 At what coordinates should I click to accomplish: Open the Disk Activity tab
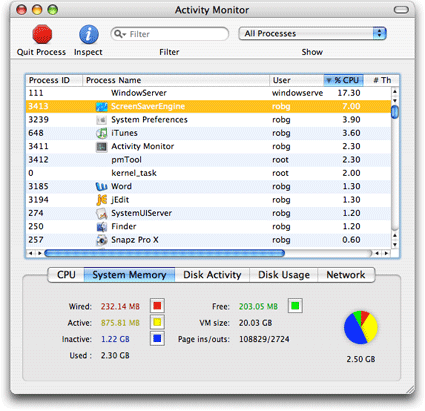coord(212,275)
